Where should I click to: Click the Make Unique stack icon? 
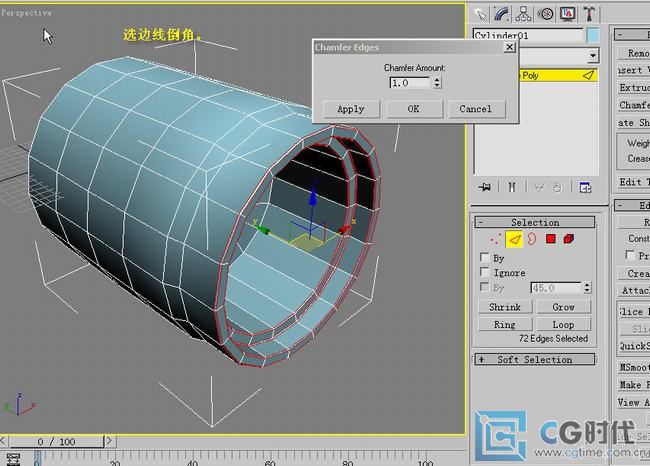(x=539, y=187)
